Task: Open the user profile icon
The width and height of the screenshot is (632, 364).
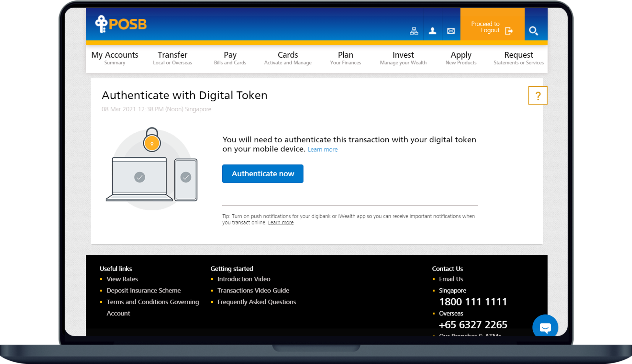Action: click(432, 31)
